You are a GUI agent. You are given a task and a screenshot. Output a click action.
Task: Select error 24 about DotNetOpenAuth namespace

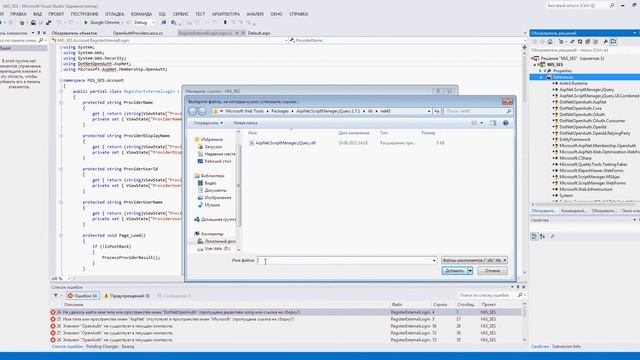pos(286,312)
